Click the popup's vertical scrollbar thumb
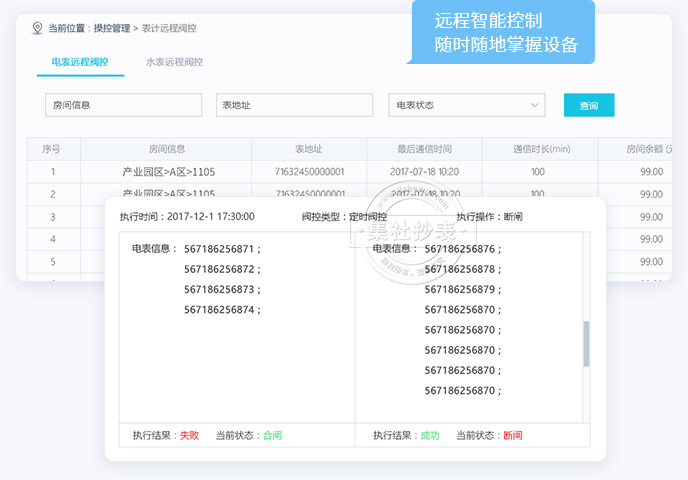The height and width of the screenshot is (480, 688). [586, 343]
